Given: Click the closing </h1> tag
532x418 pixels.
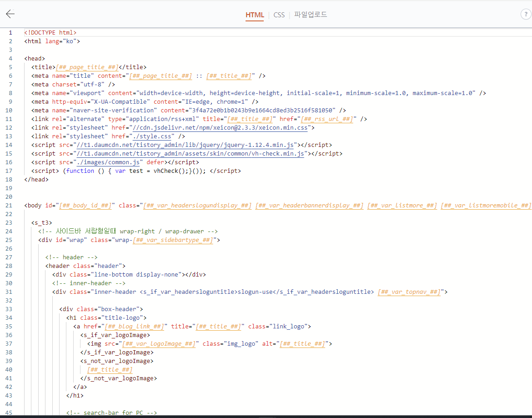Looking at the screenshot, I should pyautogui.click(x=75, y=396).
